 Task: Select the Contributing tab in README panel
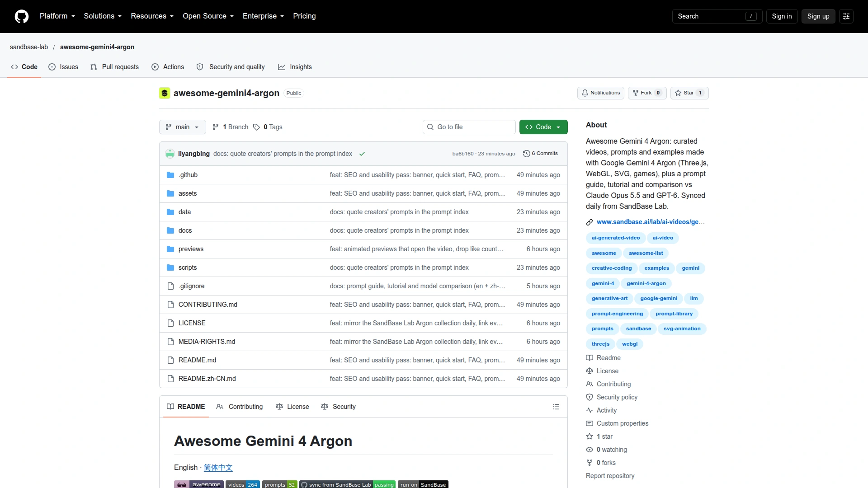pyautogui.click(x=240, y=407)
